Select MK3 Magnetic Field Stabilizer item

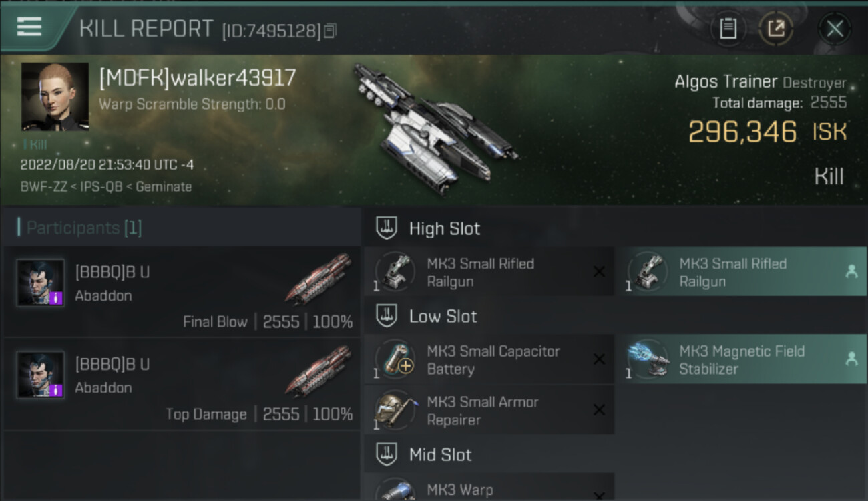coord(741,359)
